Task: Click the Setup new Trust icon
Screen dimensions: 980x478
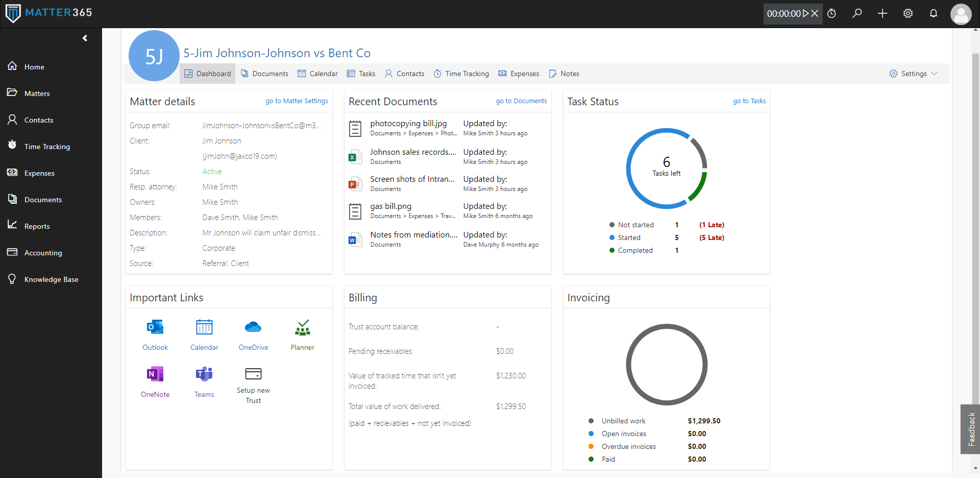Action: [253, 374]
